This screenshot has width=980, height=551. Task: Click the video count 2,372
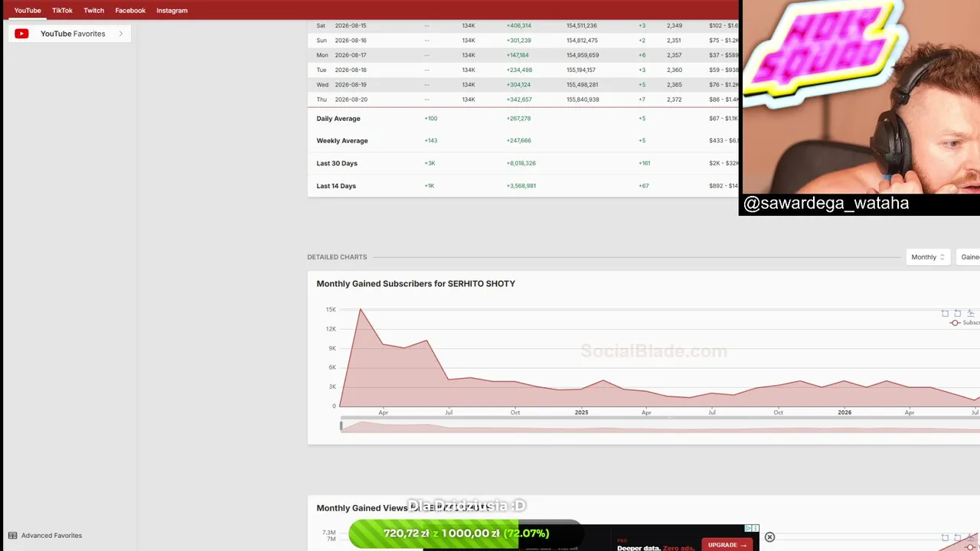pyautogui.click(x=675, y=99)
